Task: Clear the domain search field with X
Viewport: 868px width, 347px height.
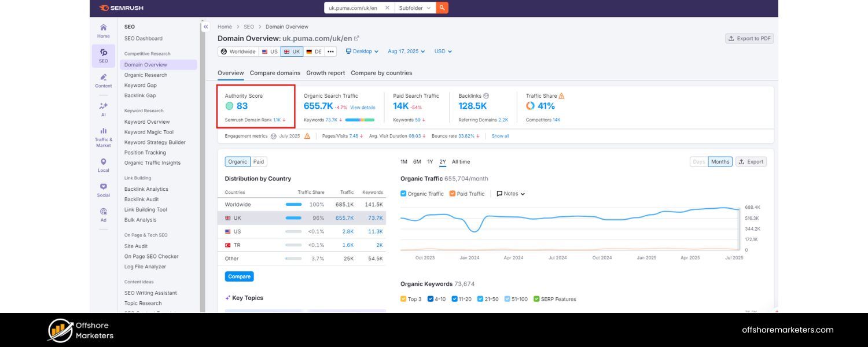Action: (x=387, y=8)
